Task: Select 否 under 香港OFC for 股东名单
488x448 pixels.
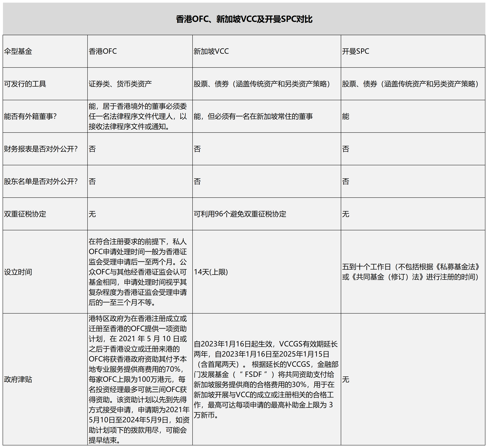Action: (x=140, y=181)
